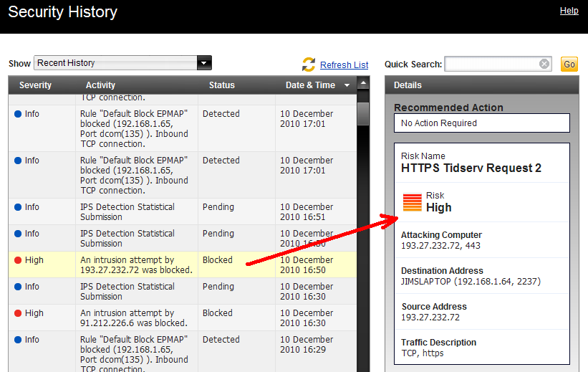Click Traffic Description TCP, https
Screen dimensions: 588x372
click(423, 353)
